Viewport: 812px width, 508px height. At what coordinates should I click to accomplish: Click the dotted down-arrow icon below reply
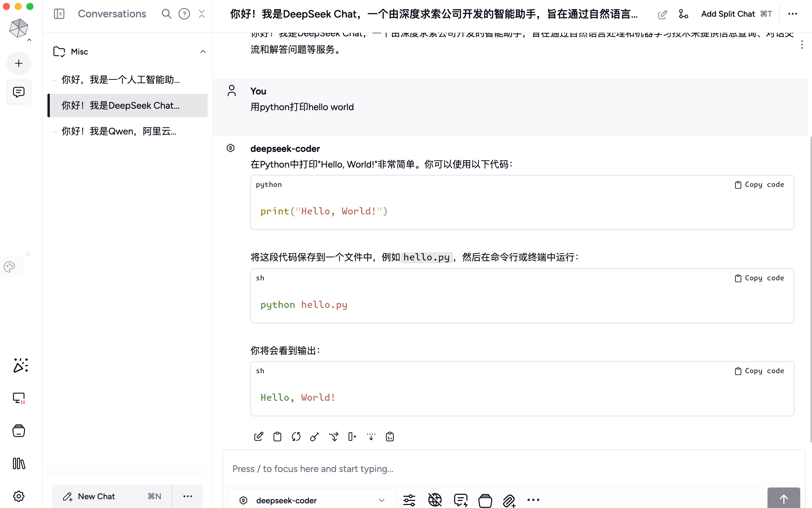coord(371,437)
